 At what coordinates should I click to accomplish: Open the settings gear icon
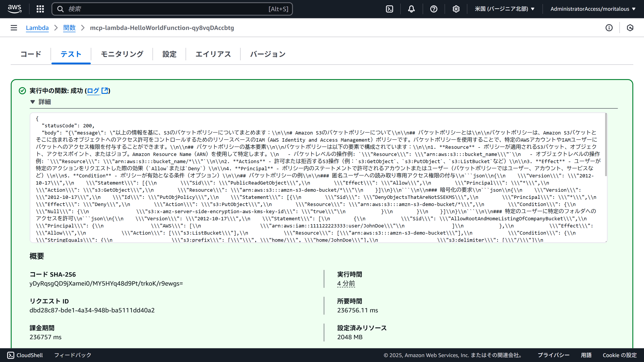tap(456, 9)
